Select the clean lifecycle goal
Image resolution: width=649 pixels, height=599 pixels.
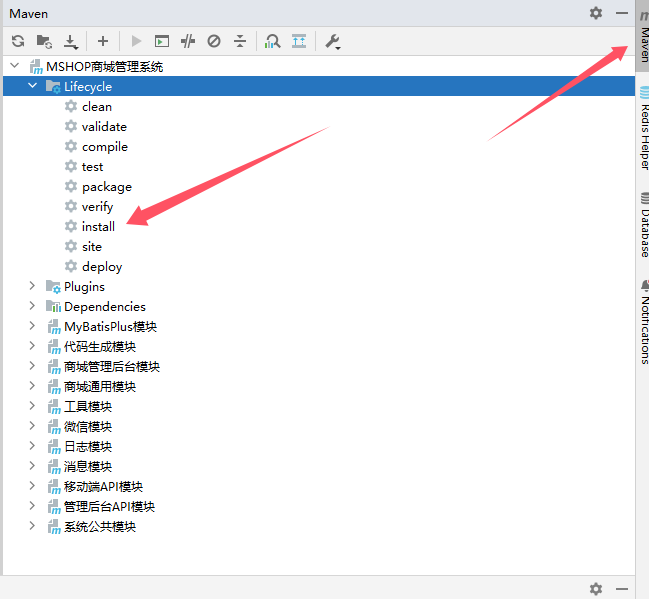click(96, 107)
